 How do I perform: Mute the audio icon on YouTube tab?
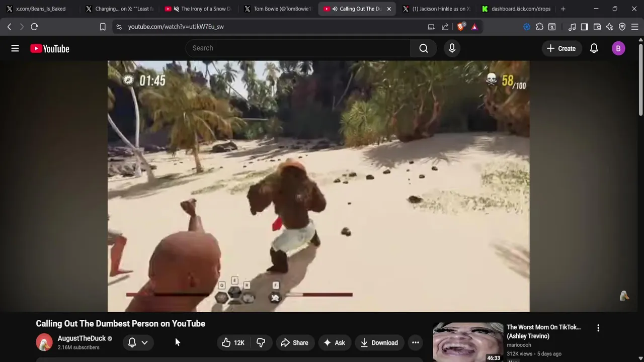(335, 9)
